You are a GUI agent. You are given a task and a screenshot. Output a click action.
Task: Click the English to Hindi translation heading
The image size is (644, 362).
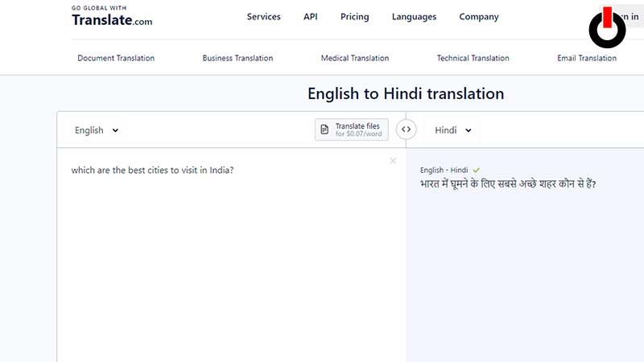[406, 93]
